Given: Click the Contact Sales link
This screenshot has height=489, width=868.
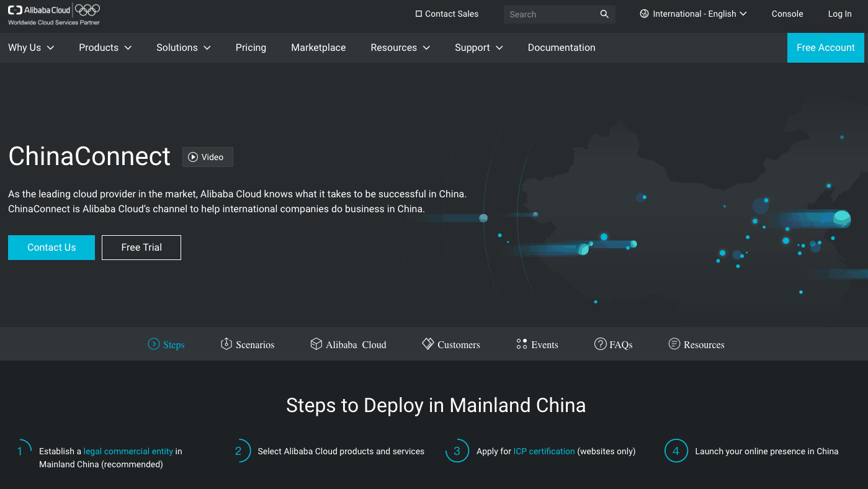Looking at the screenshot, I should pyautogui.click(x=447, y=14).
